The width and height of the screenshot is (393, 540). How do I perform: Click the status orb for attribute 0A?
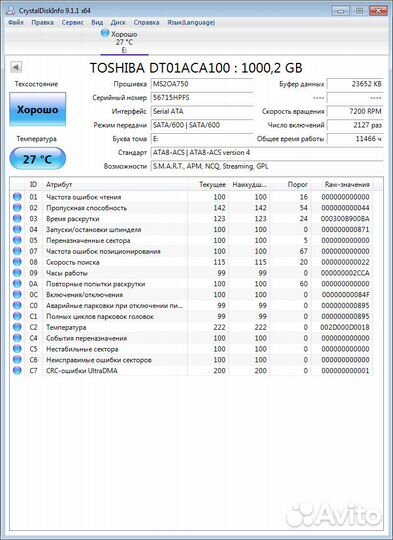[17, 283]
